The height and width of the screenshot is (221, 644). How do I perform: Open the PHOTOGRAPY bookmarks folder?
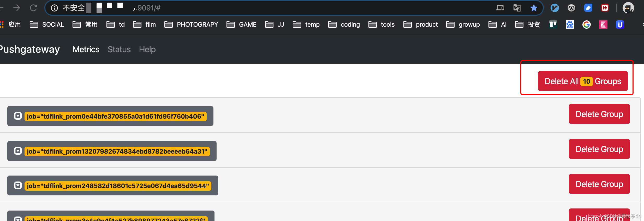[x=191, y=25]
